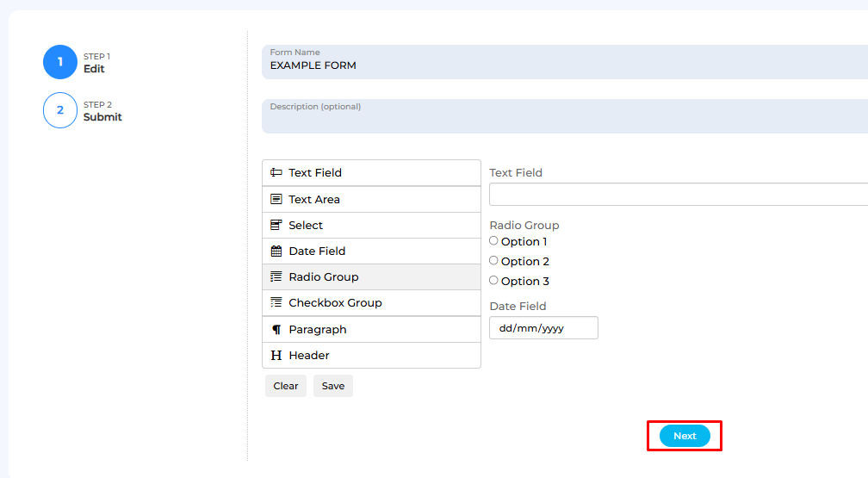This screenshot has width=868, height=478.
Task: Click the Save button
Action: (333, 386)
